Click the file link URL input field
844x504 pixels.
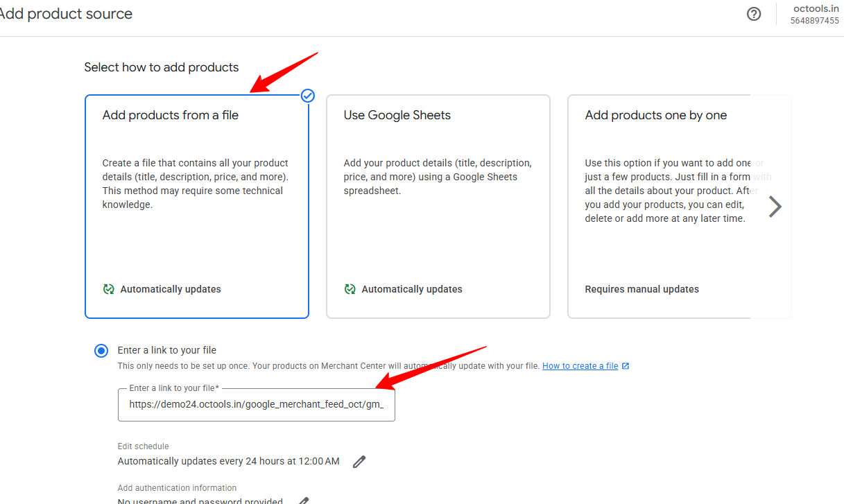pos(256,405)
